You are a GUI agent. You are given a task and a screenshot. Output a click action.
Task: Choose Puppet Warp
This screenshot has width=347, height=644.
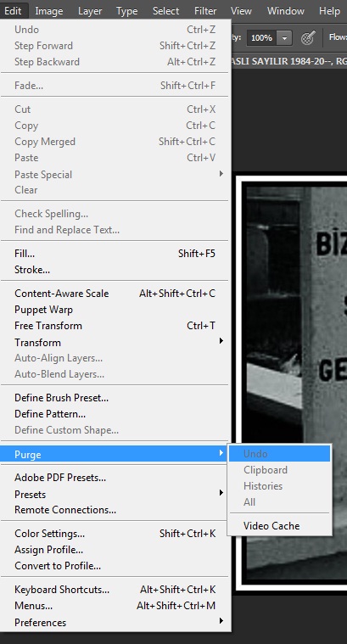point(115,309)
